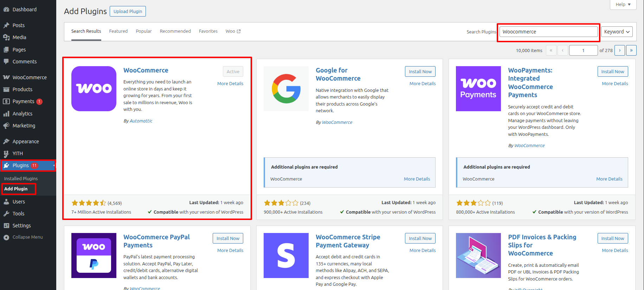This screenshot has width=644, height=290.
Task: Focus the Search Plugins input field
Action: (548, 32)
